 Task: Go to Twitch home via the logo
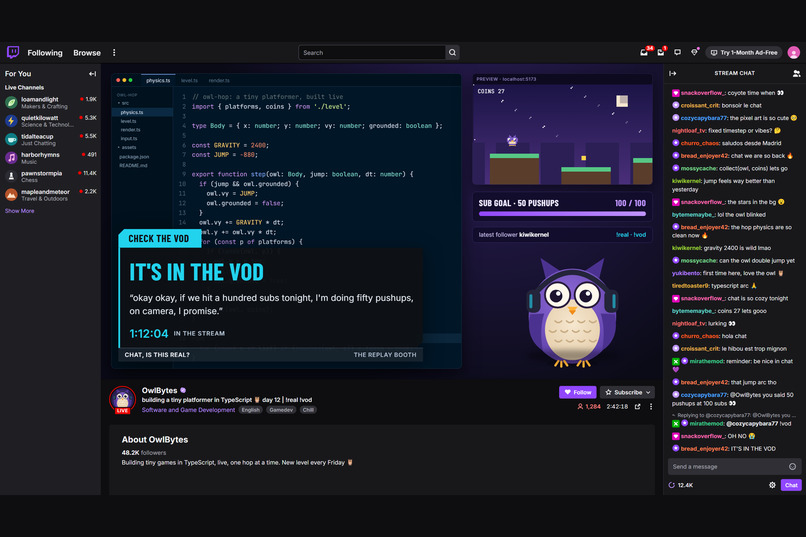[13, 52]
